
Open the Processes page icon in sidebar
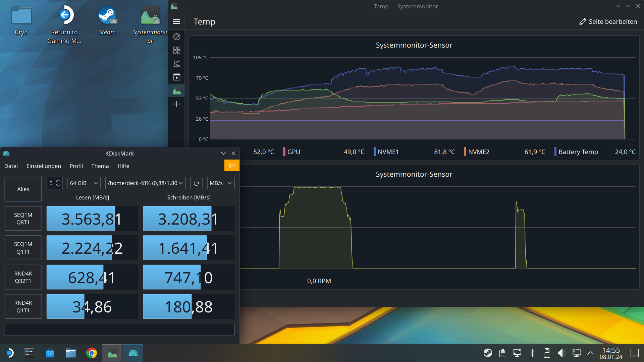pos(177,77)
